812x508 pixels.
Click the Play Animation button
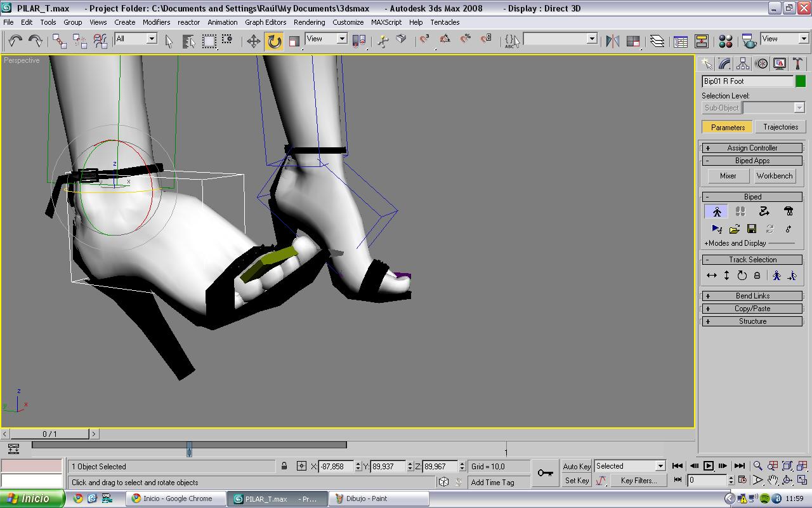pos(709,466)
